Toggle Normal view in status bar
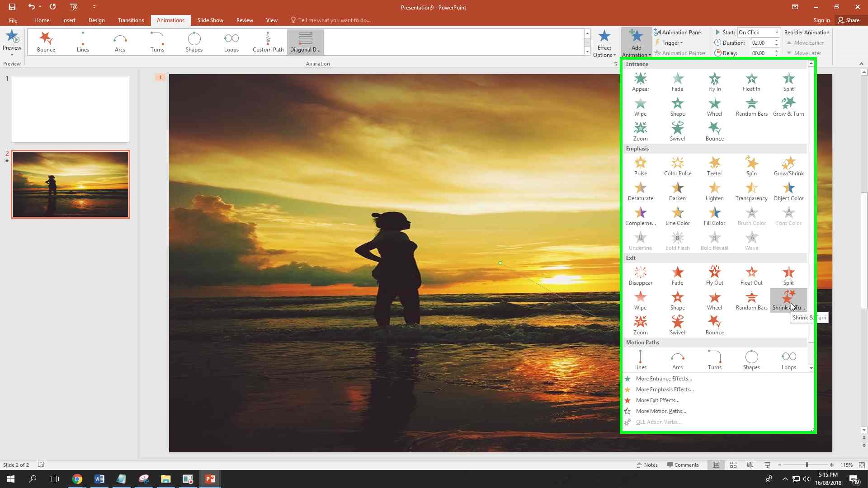The height and width of the screenshot is (488, 868). pyautogui.click(x=716, y=465)
